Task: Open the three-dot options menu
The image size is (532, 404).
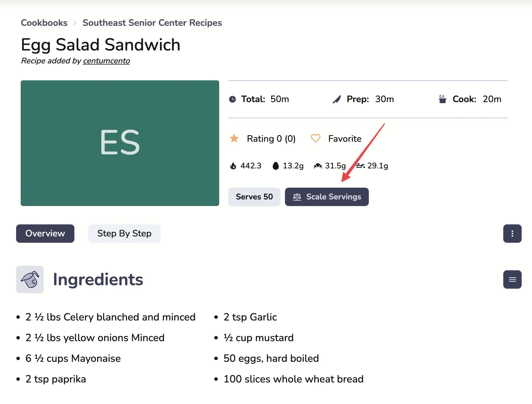Action: coord(512,234)
